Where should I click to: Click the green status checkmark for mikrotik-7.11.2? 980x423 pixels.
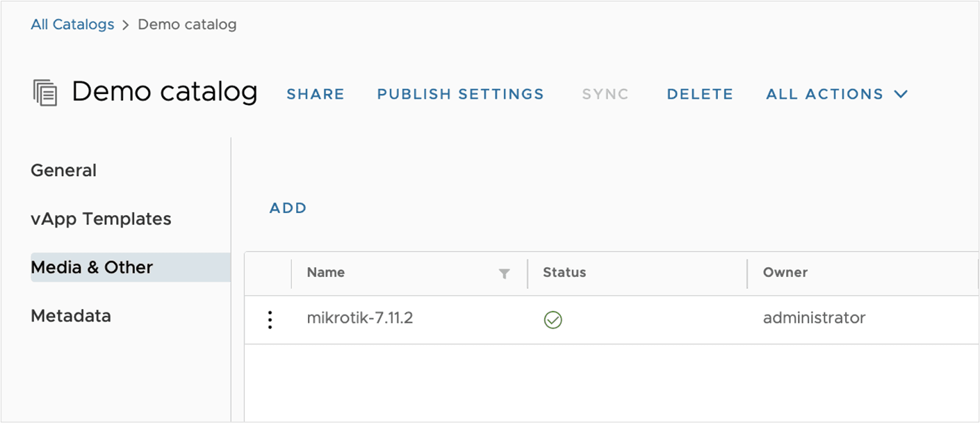[553, 320]
